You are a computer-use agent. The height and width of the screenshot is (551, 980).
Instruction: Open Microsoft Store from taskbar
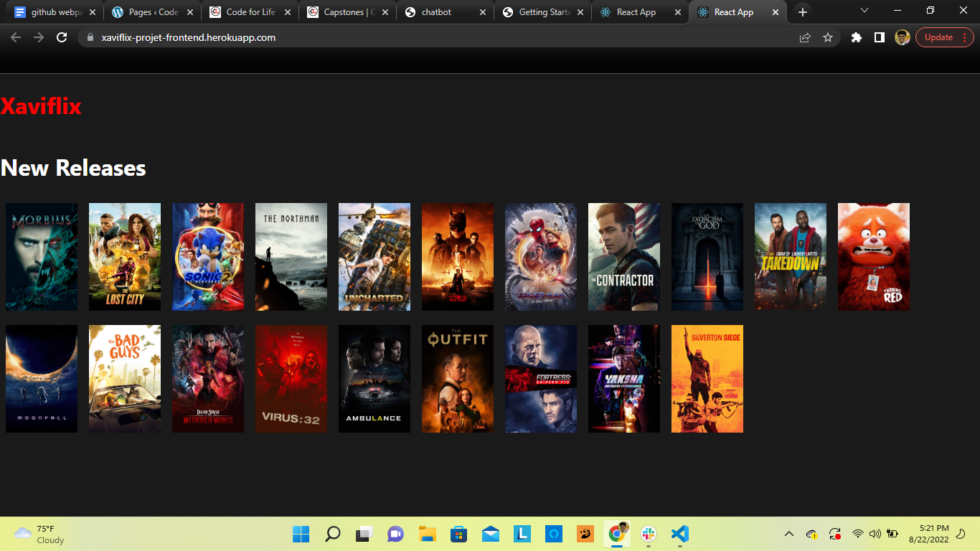459,534
